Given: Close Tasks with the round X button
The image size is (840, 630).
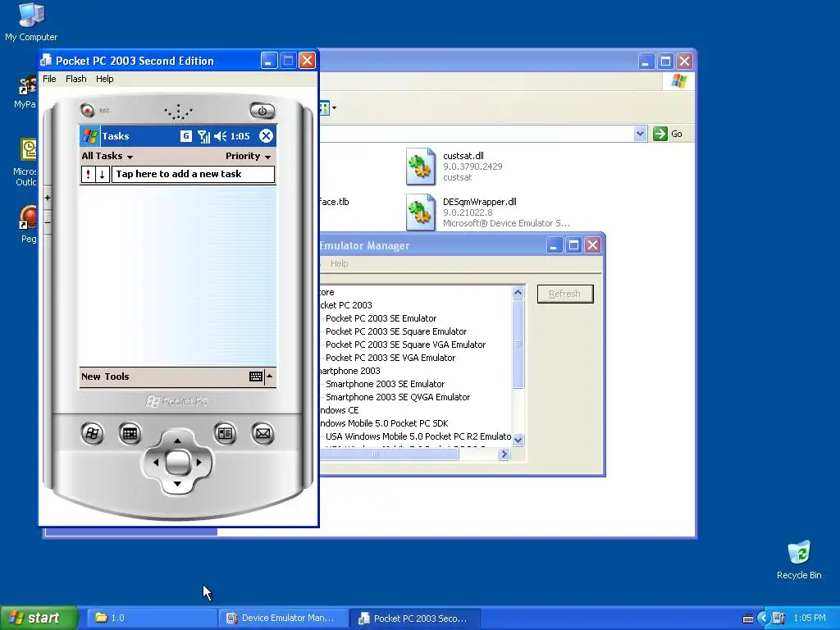Looking at the screenshot, I should pyautogui.click(x=266, y=136).
